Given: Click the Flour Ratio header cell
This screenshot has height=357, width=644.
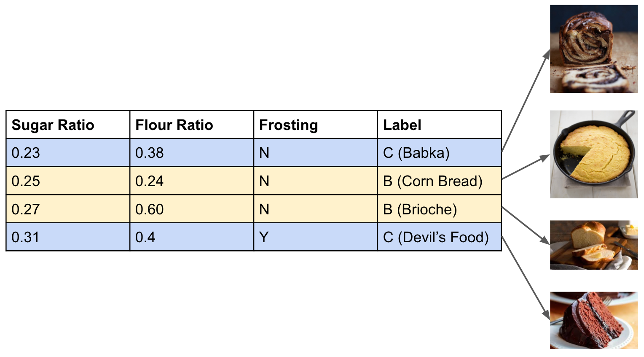Looking at the screenshot, I should click(192, 125).
